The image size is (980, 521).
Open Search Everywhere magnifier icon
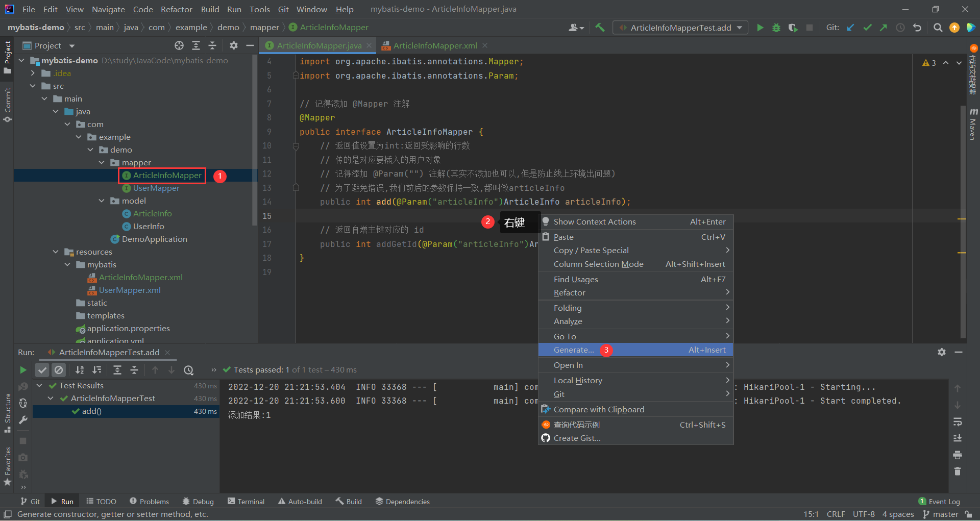[938, 28]
